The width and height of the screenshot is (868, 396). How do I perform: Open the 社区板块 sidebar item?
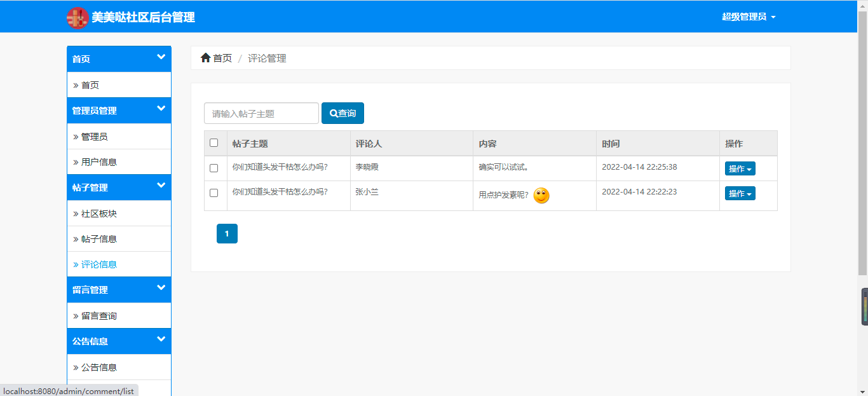pyautogui.click(x=119, y=214)
